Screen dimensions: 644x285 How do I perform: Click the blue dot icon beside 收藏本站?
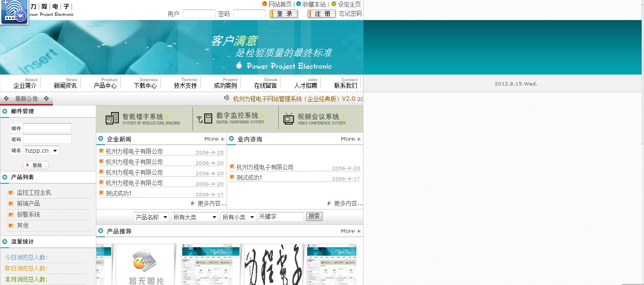(299, 4)
